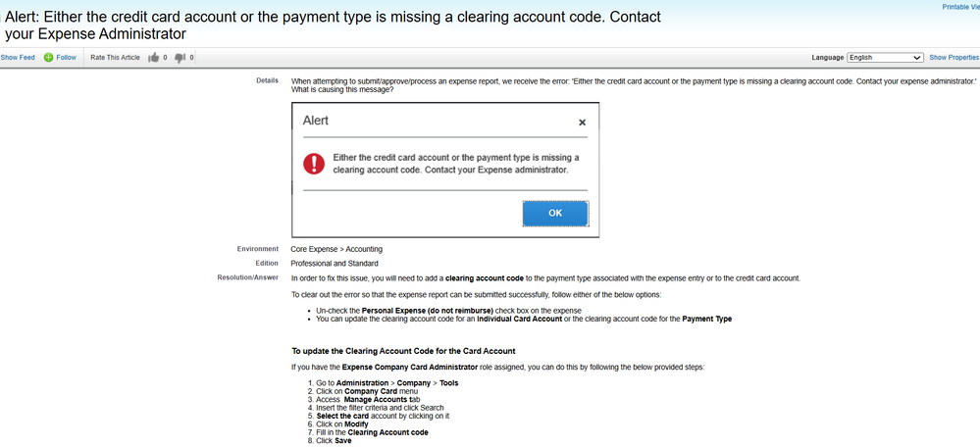The width and height of the screenshot is (980, 447).
Task: Click the thumbs up vote count
Action: (165, 58)
